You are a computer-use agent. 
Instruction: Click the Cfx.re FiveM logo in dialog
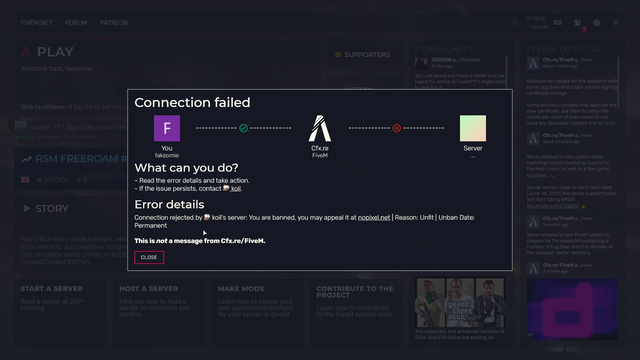320,128
